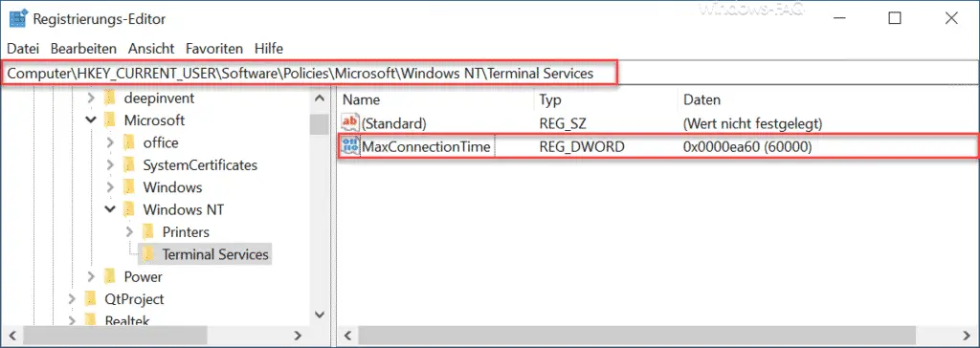Select the deepinvent folder icon
This screenshot has width=980, height=348.
(x=110, y=98)
